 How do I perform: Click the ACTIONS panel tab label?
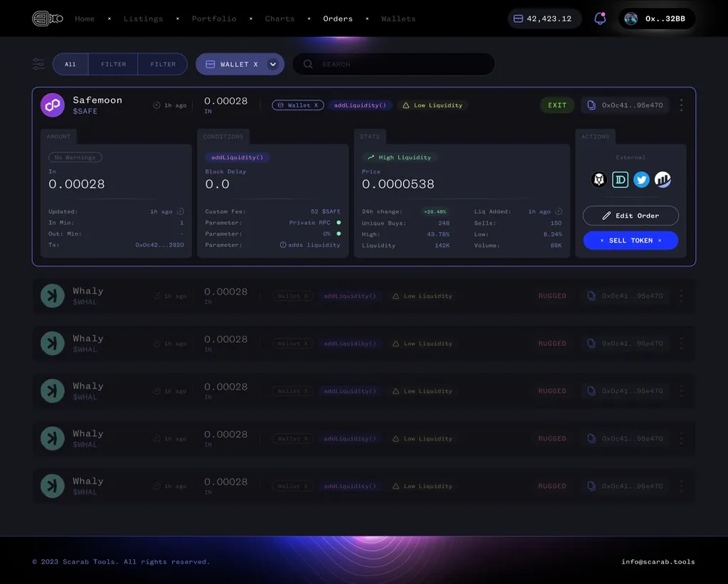pyautogui.click(x=595, y=137)
